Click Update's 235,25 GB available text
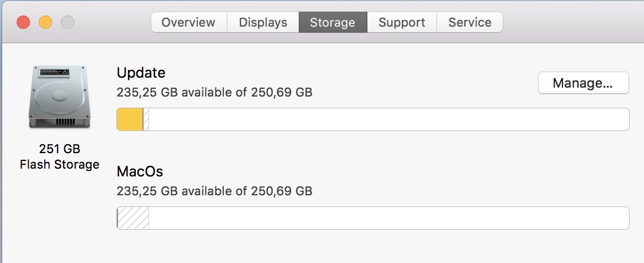Image resolution: width=644 pixels, height=263 pixels. tap(214, 92)
